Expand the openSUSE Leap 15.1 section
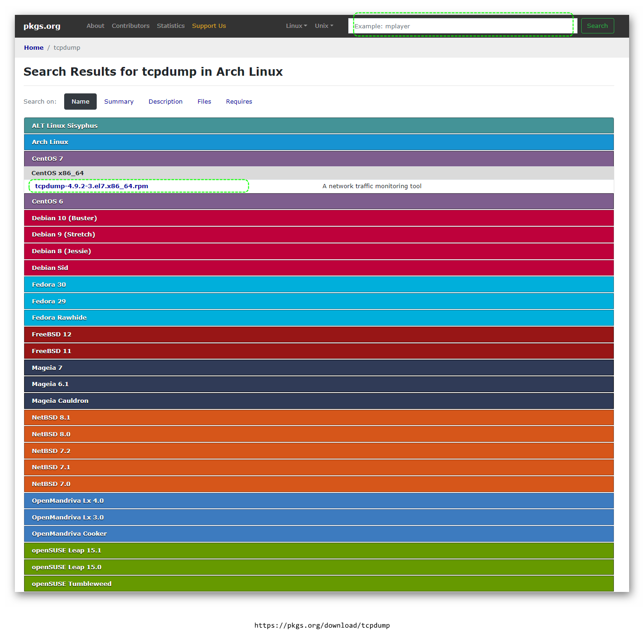 click(x=319, y=551)
